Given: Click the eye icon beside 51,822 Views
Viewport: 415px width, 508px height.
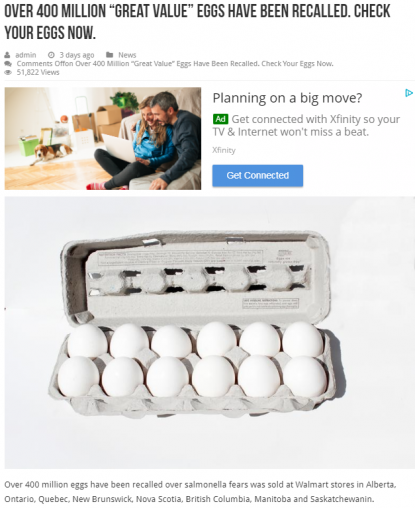Looking at the screenshot, I should coord(8,72).
